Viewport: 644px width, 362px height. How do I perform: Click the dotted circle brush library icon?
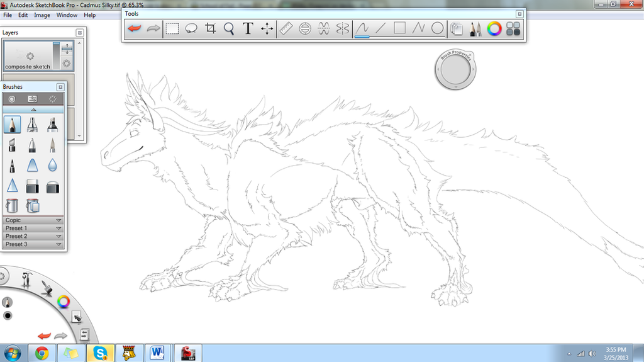(53, 99)
